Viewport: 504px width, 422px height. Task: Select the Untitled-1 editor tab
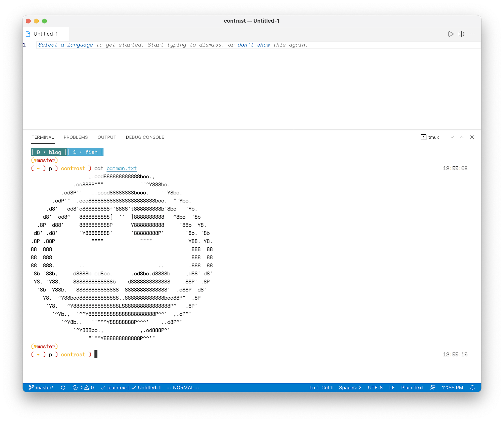click(x=46, y=34)
